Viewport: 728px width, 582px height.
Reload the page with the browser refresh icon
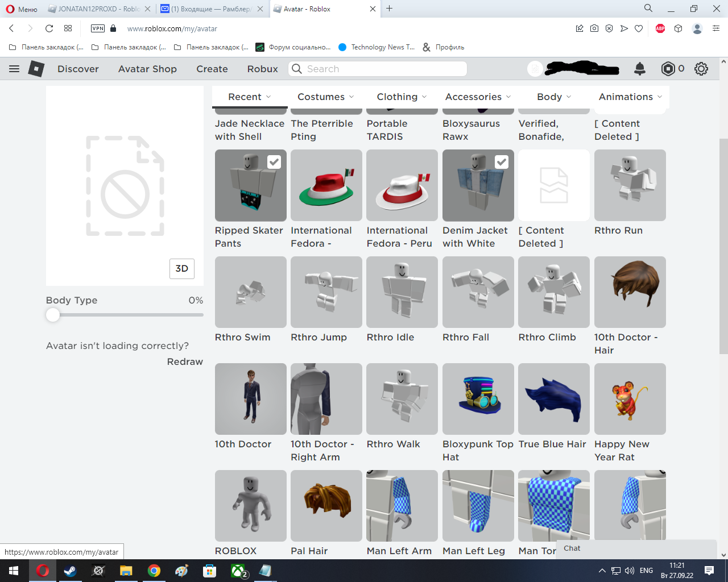pos(49,28)
